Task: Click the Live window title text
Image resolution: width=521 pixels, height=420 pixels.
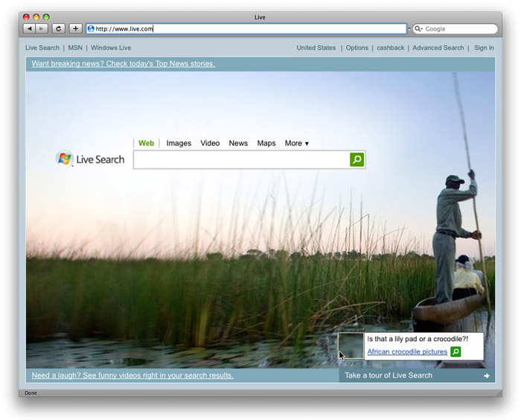Action: [260, 17]
